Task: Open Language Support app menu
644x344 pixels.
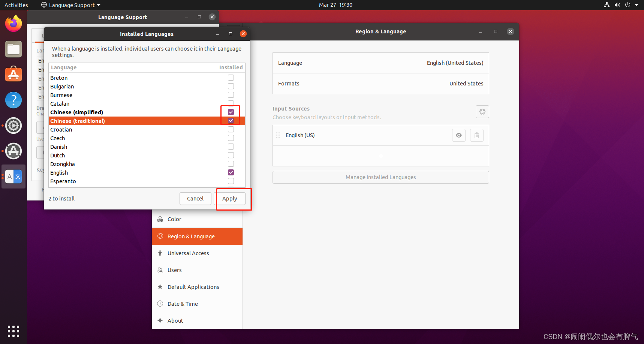Action: tap(71, 5)
